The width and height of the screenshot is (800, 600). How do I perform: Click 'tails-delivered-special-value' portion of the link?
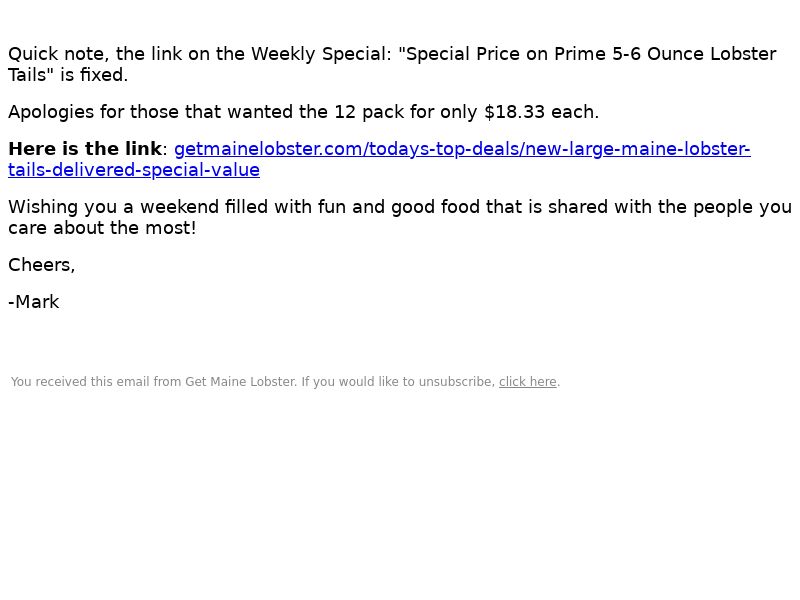134,170
